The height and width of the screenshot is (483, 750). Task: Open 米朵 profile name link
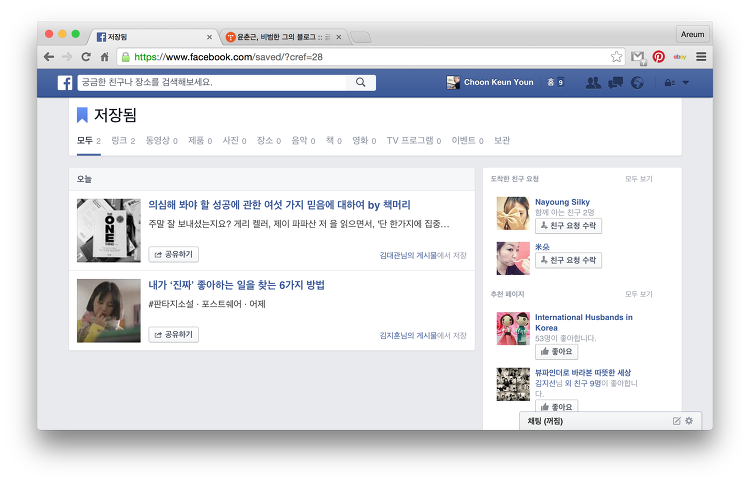click(542, 247)
